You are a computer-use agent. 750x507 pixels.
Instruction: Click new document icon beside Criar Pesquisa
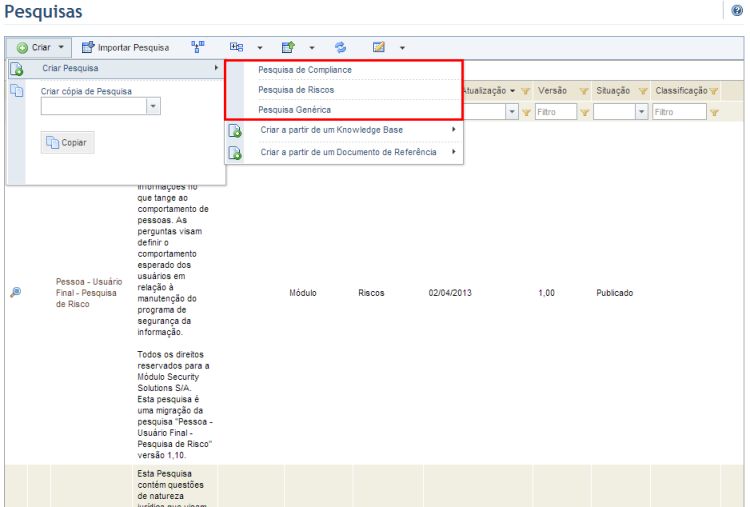click(x=17, y=69)
